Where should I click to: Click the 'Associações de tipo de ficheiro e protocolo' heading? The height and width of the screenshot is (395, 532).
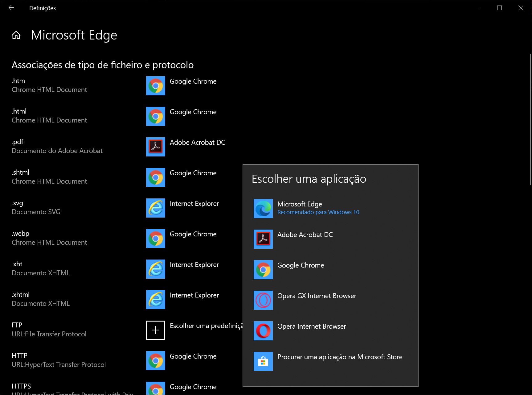coord(103,65)
